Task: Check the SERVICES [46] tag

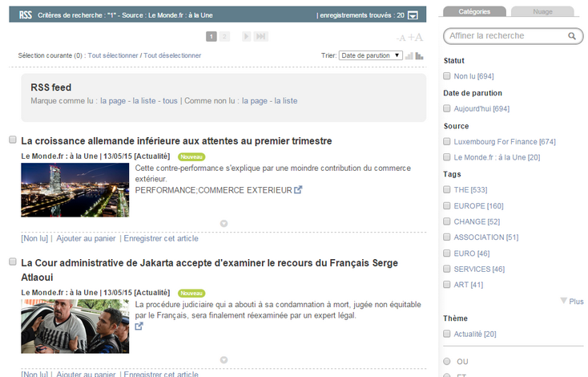Action: click(x=447, y=269)
